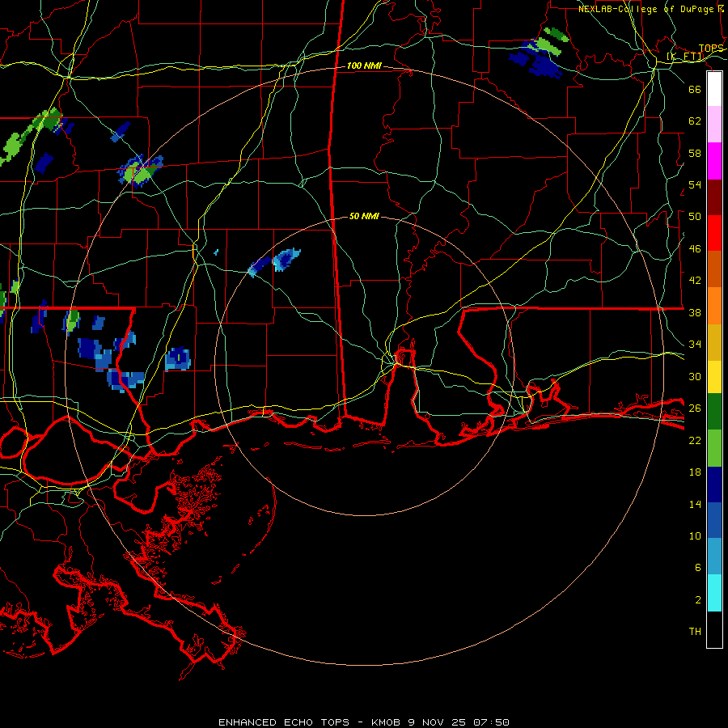Click the "30" legend value
Viewport: 728px width, 728px height.
click(695, 376)
